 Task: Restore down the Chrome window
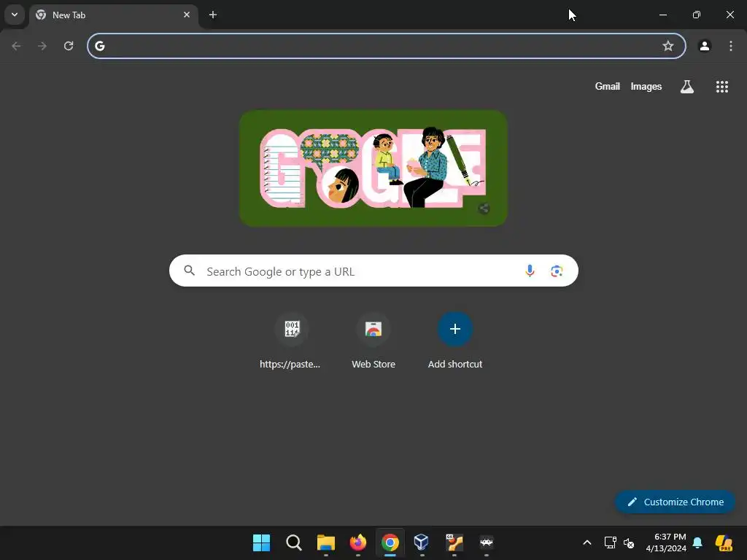pyautogui.click(x=697, y=15)
